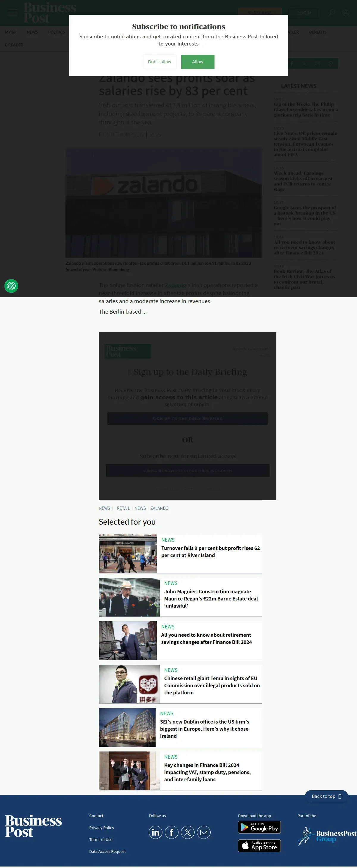Open the SEI Dublin office article

205,729
